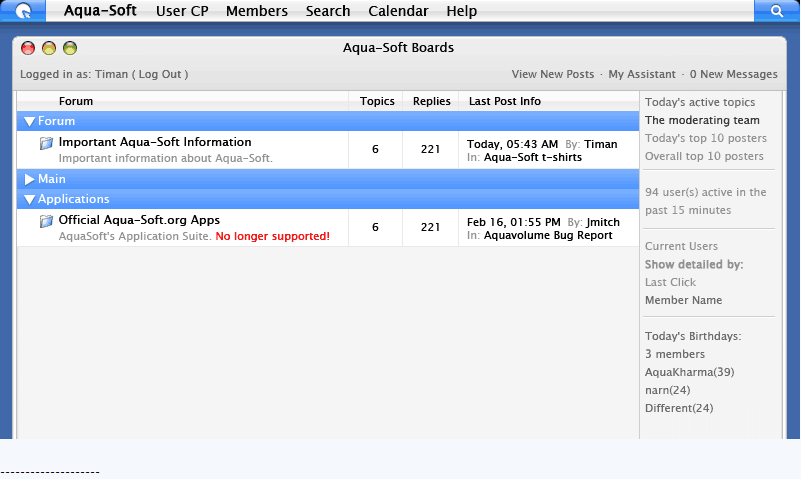The height and width of the screenshot is (479, 801).
Task: Collapse the Applications category triangle
Action: click(x=30, y=199)
